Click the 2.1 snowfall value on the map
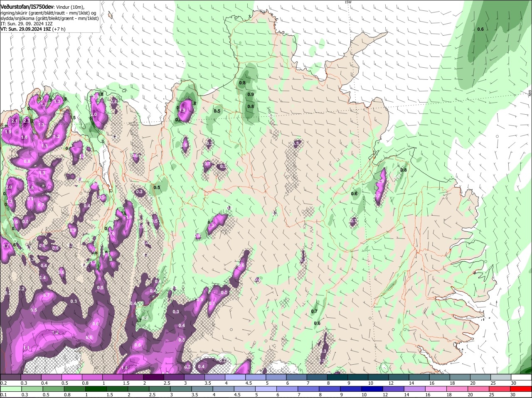 point(15,121)
